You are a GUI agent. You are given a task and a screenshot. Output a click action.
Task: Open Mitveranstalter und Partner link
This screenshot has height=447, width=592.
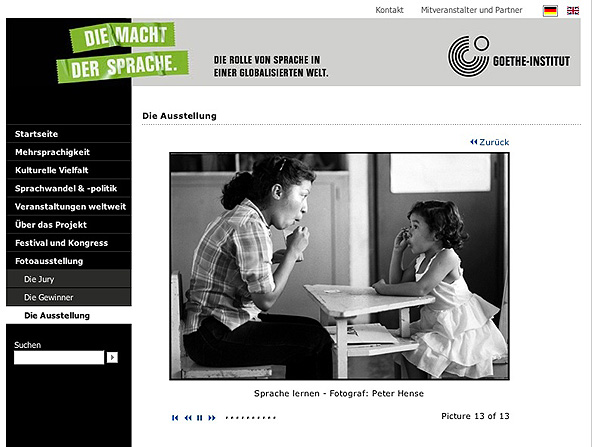(x=472, y=10)
